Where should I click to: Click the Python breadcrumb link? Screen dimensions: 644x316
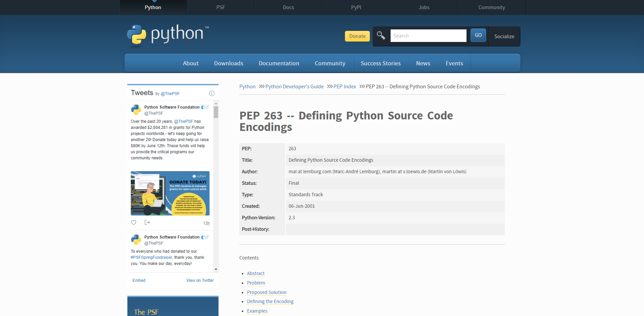click(247, 87)
